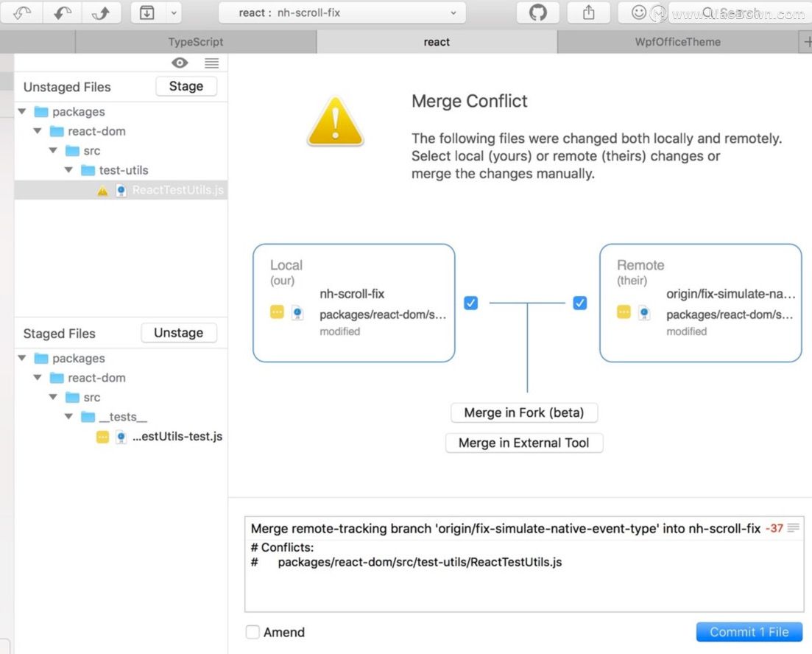Add a new repository tab with plus
812x654 pixels.
click(x=806, y=42)
